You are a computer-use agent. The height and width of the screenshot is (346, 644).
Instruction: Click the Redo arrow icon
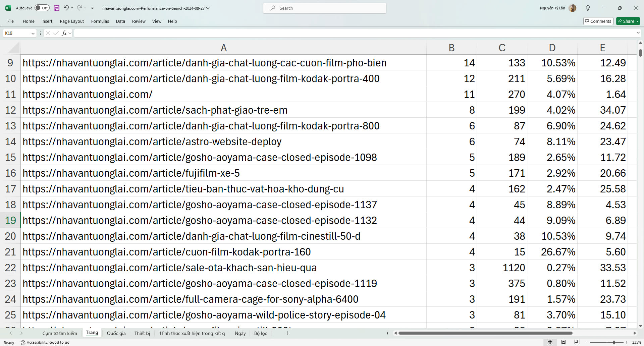click(79, 8)
